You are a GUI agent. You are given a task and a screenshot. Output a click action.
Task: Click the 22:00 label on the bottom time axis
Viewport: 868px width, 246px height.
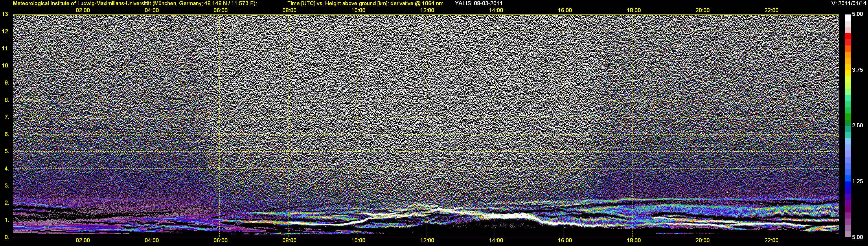pos(771,241)
